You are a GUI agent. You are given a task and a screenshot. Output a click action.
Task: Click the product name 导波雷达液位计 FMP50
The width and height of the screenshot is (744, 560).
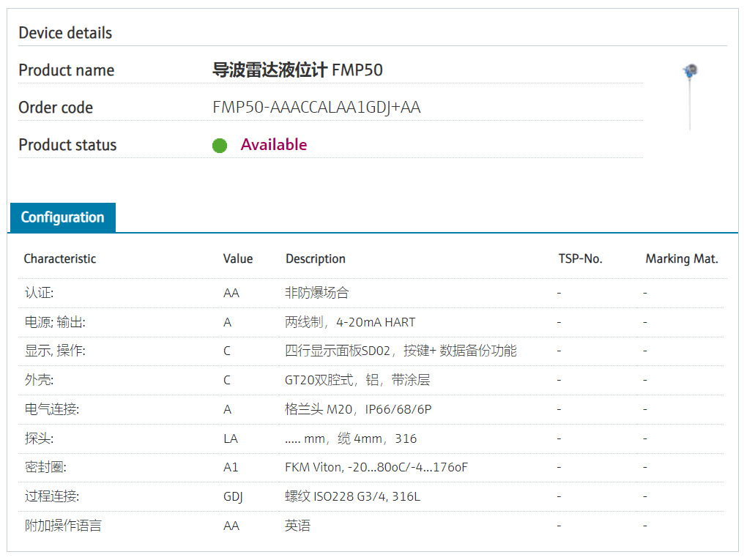click(297, 70)
